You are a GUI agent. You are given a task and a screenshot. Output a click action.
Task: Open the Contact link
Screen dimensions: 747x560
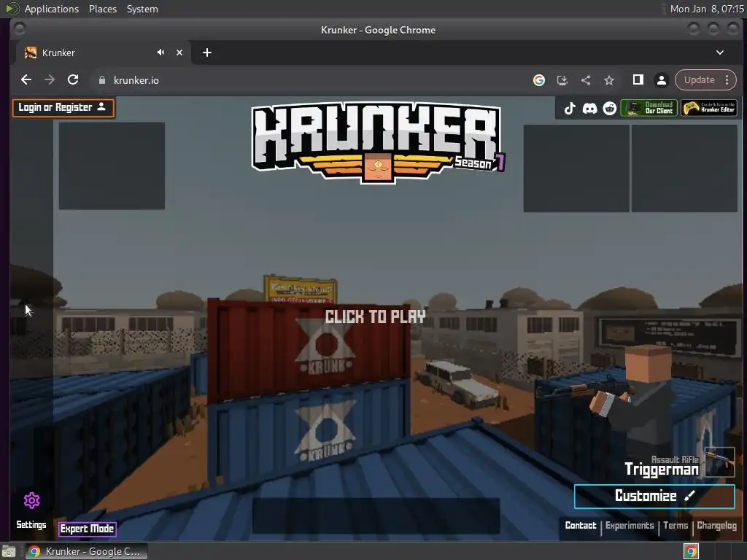point(580,525)
